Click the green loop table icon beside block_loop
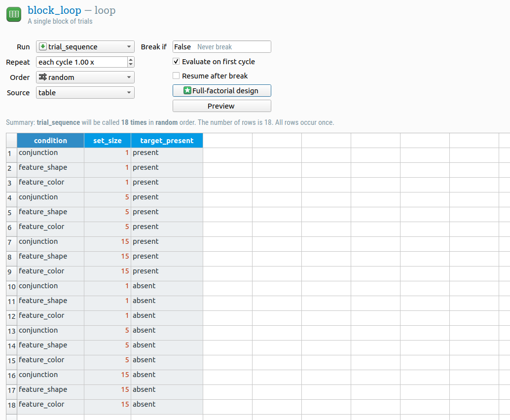Viewport: 510px width, 420px height. 13,14
